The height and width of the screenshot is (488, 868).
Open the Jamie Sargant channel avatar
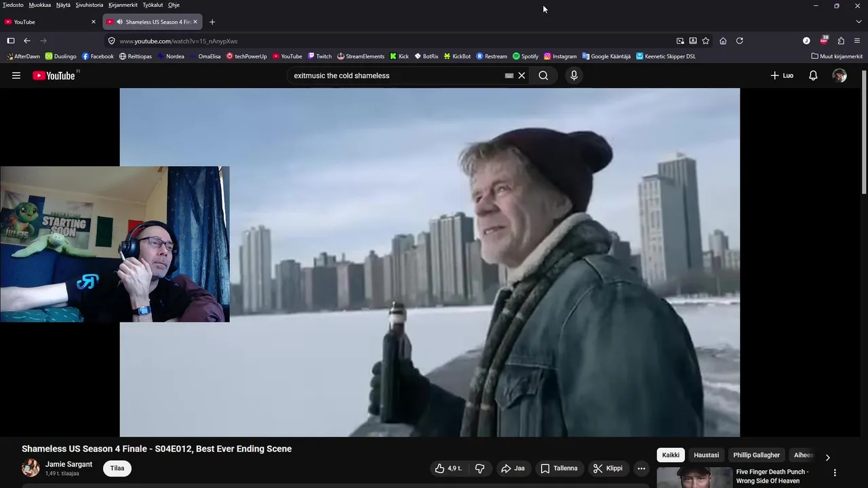click(31, 468)
